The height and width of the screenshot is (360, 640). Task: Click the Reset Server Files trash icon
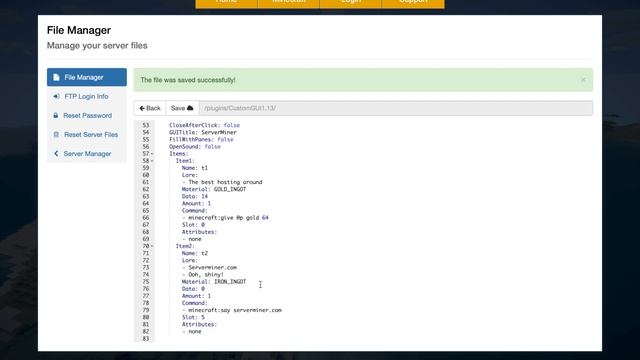pyautogui.click(x=56, y=134)
